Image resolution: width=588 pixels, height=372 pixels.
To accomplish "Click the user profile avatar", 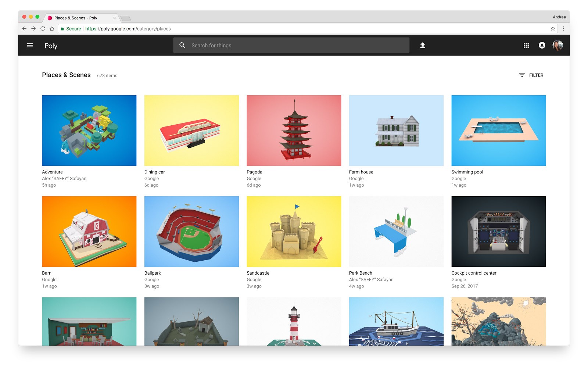I will click(x=557, y=45).
